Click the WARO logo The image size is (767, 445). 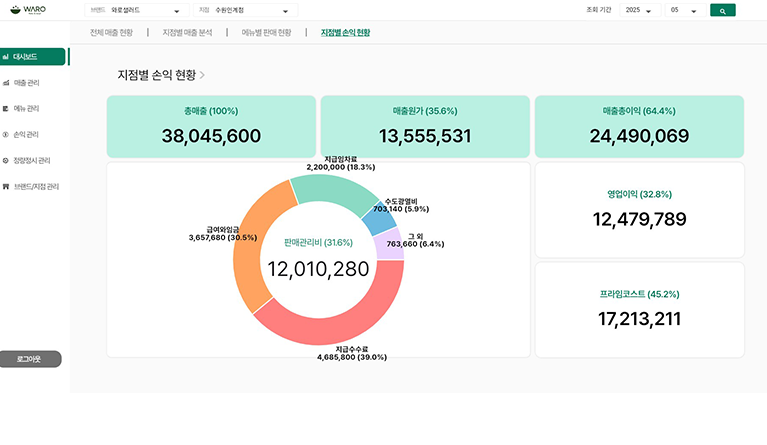click(x=28, y=10)
